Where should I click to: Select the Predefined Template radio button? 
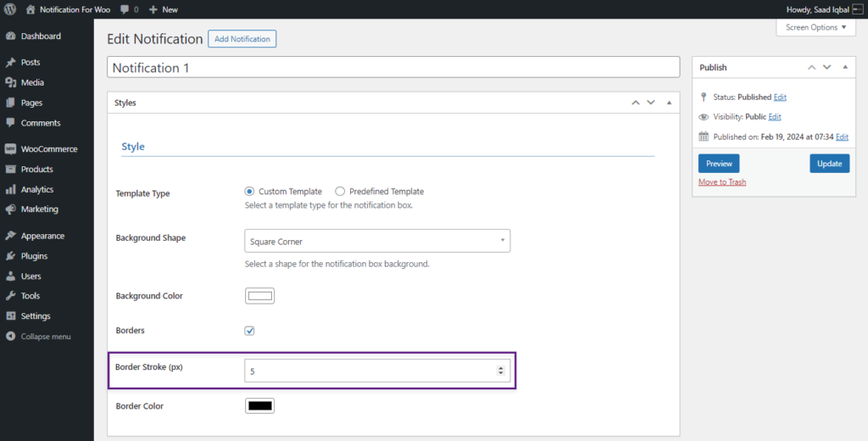point(340,191)
